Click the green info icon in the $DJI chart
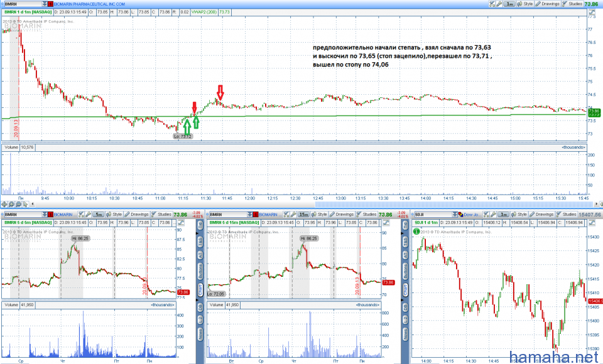This screenshot has height=364, width=603. [x=416, y=232]
